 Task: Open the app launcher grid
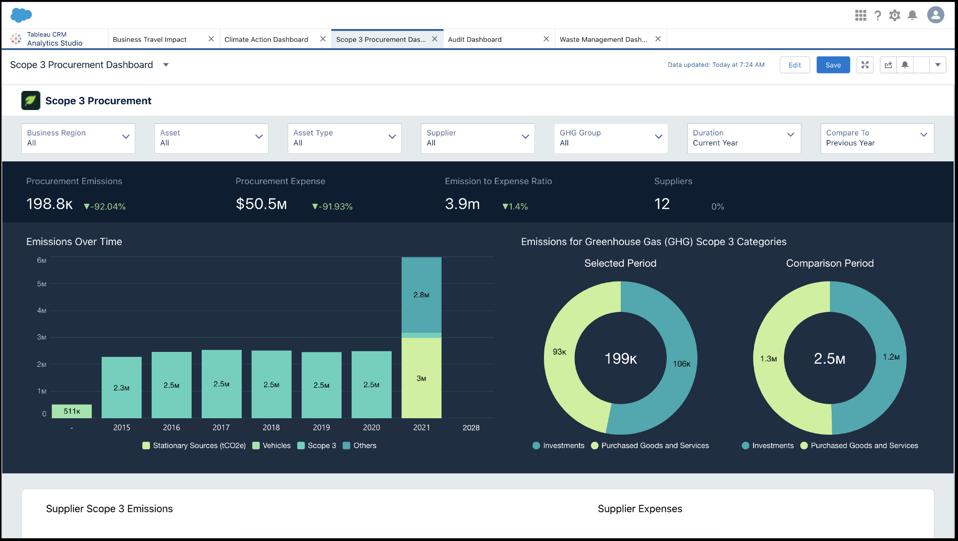860,15
